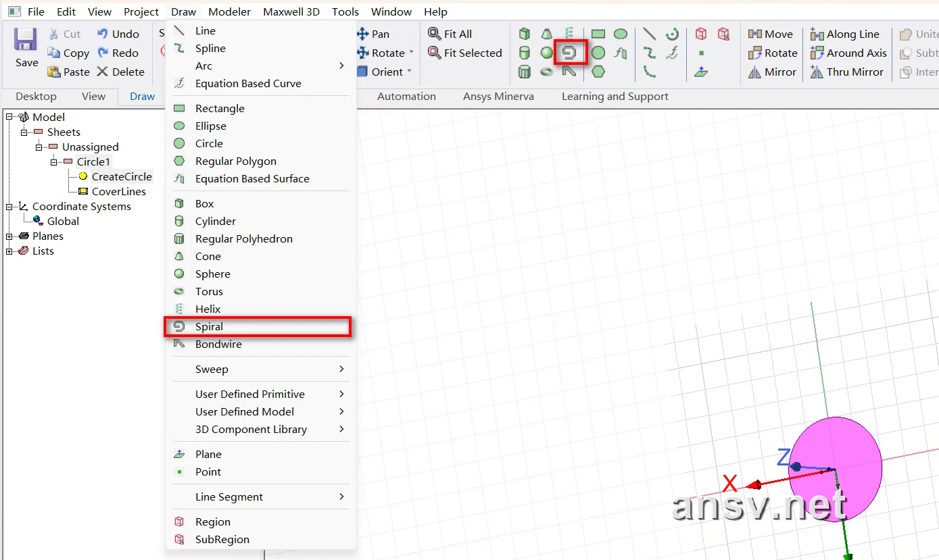Viewport: 939px width, 560px height.
Task: Pick the Torus icon in the ribbon toolbar
Action: (x=547, y=72)
